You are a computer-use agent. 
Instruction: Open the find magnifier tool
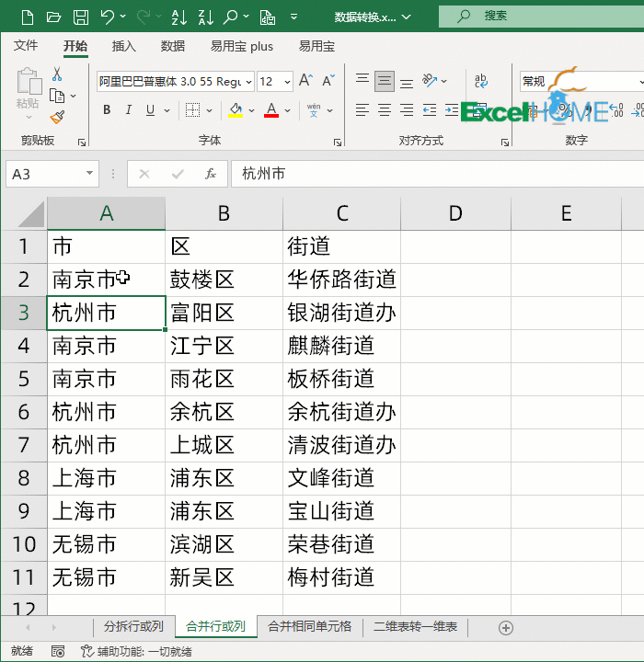pos(231,17)
